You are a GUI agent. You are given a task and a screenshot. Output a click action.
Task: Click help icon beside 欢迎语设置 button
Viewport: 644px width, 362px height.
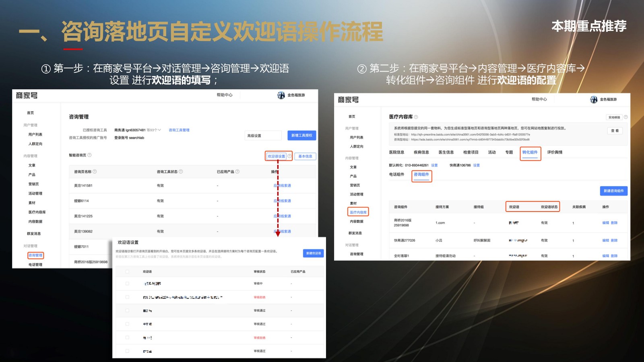pyautogui.click(x=289, y=156)
